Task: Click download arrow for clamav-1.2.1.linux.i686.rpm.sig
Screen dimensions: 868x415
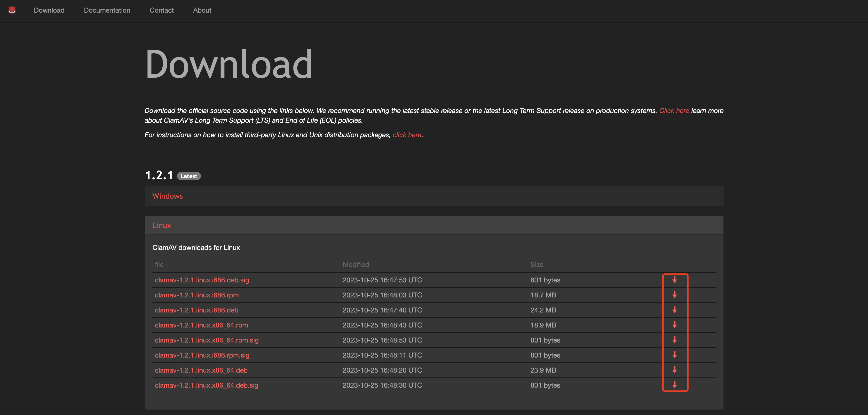Action: [x=674, y=355]
